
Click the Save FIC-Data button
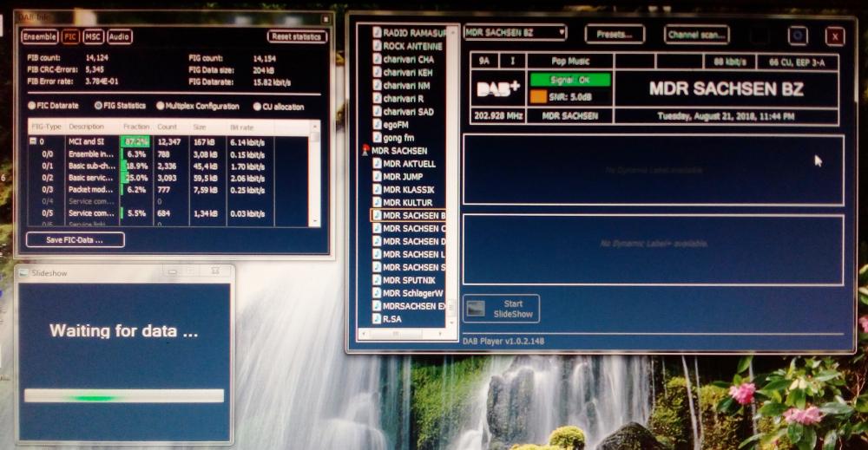click(75, 240)
